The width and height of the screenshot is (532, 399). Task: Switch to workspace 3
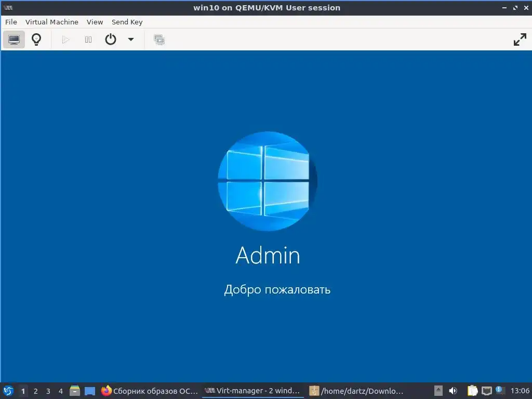point(48,391)
